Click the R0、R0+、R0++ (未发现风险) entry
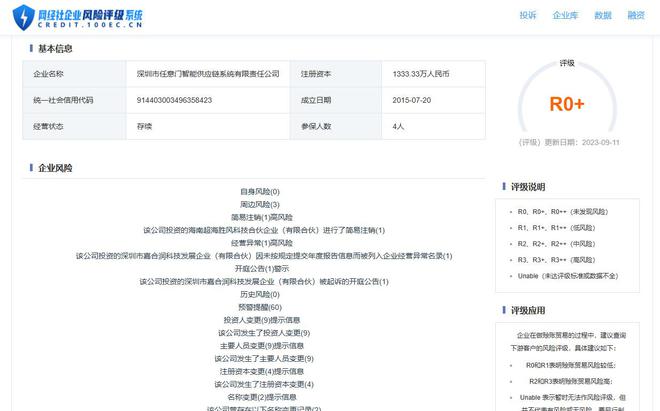Image resolution: width=660 pixels, height=411 pixels. [563, 212]
